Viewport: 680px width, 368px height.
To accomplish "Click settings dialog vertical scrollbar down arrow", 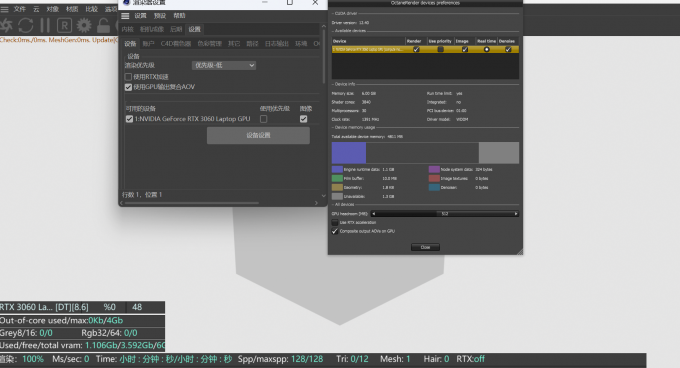I will (x=323, y=195).
